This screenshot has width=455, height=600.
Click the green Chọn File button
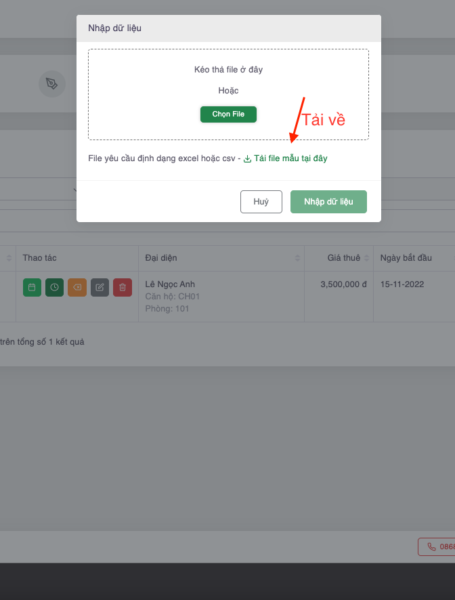click(228, 114)
